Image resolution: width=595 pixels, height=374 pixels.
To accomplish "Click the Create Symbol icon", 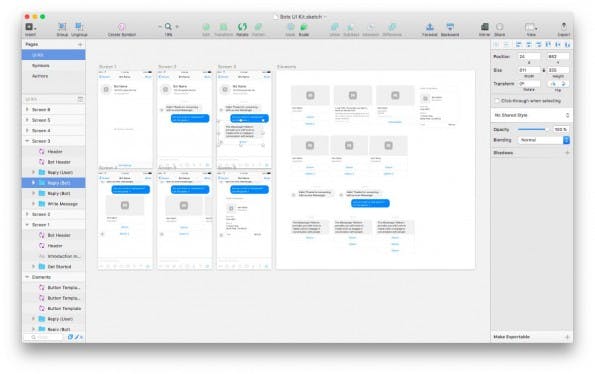I will pos(121,27).
